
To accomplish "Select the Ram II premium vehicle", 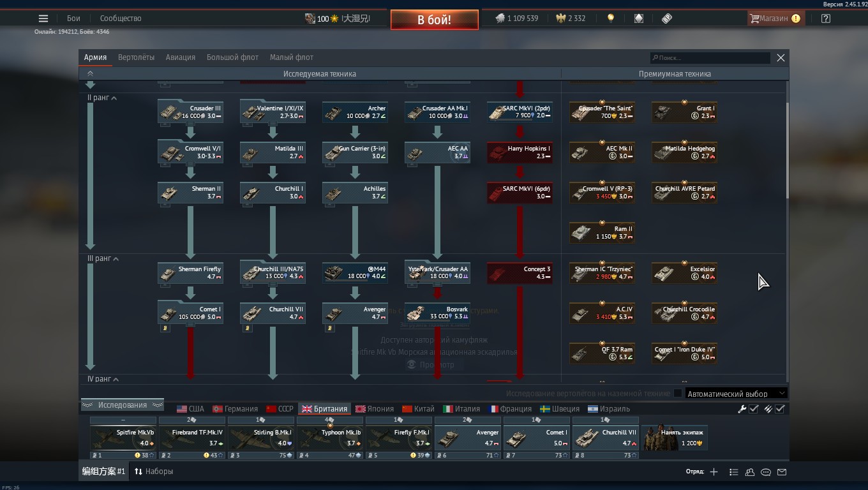I will tap(602, 233).
